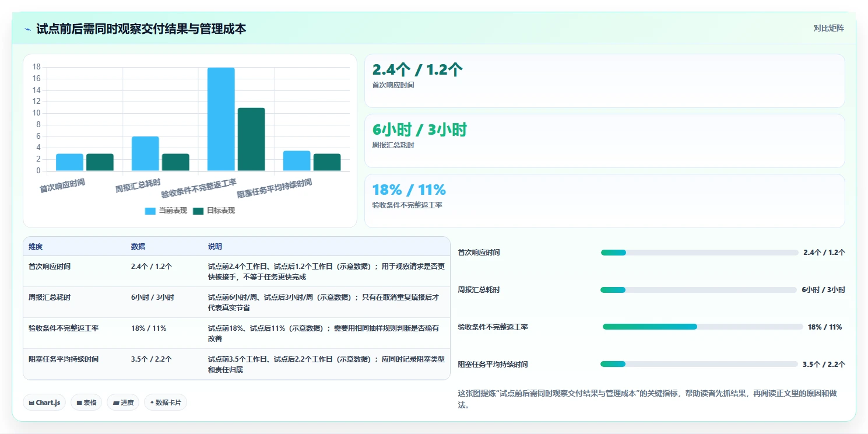This screenshot has height=434, width=868.
Task: Click the 说明 table column header
Action: (x=215, y=247)
